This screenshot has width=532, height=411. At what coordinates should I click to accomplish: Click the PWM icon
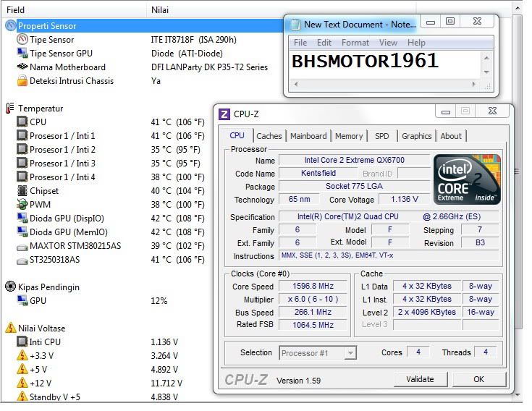[x=22, y=204]
